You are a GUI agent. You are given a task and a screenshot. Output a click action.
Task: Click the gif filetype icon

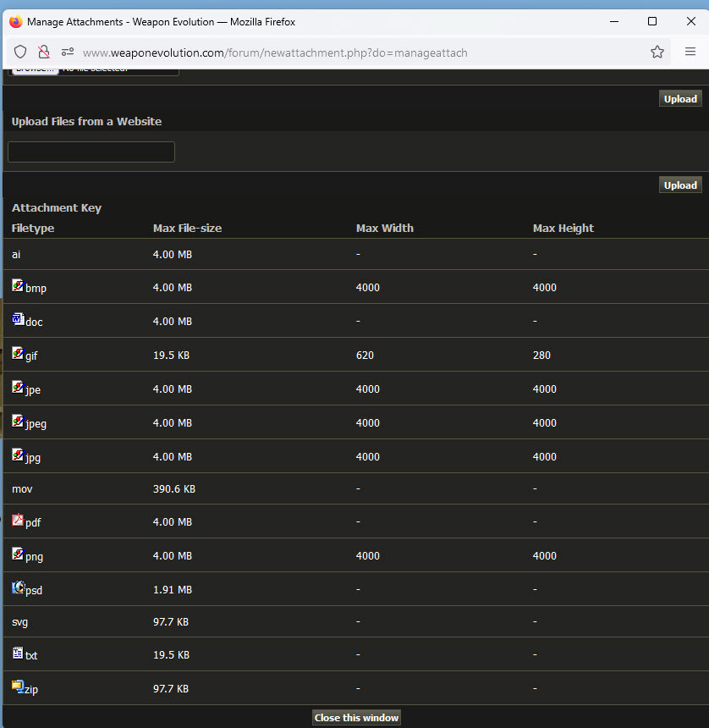coord(18,353)
